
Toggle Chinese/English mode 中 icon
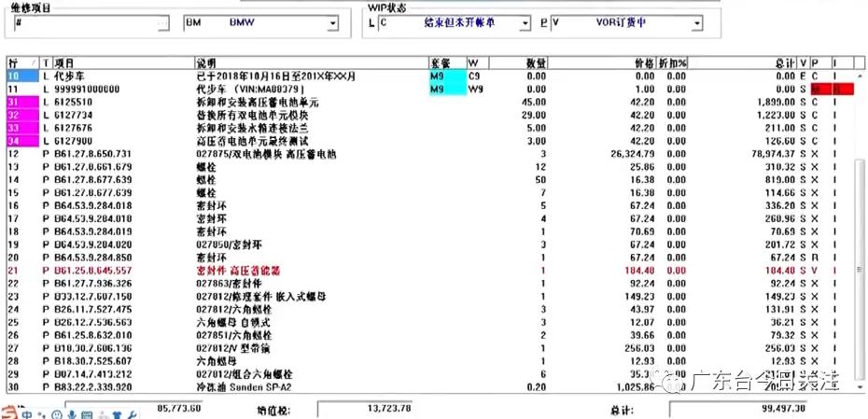coord(25,412)
